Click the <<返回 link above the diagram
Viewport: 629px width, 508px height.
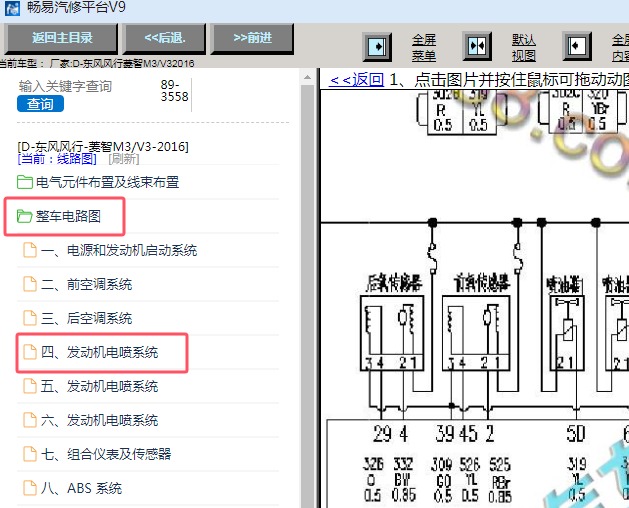coord(356,80)
